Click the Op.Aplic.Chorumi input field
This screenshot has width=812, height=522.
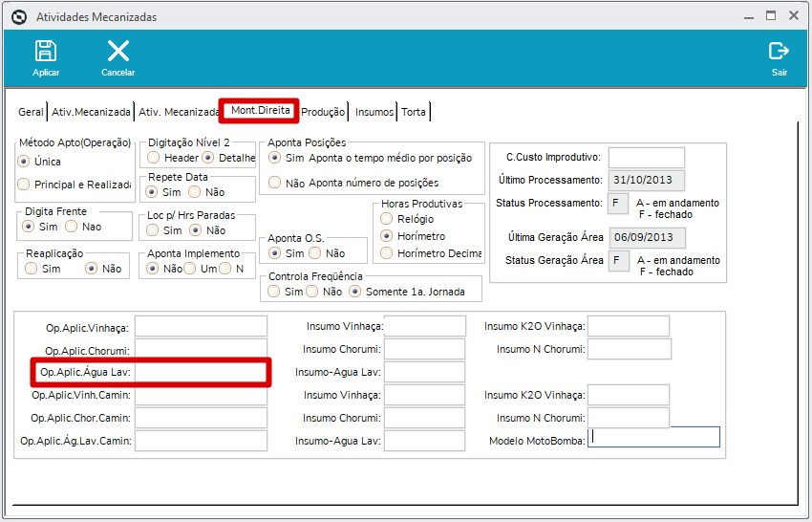(201, 348)
